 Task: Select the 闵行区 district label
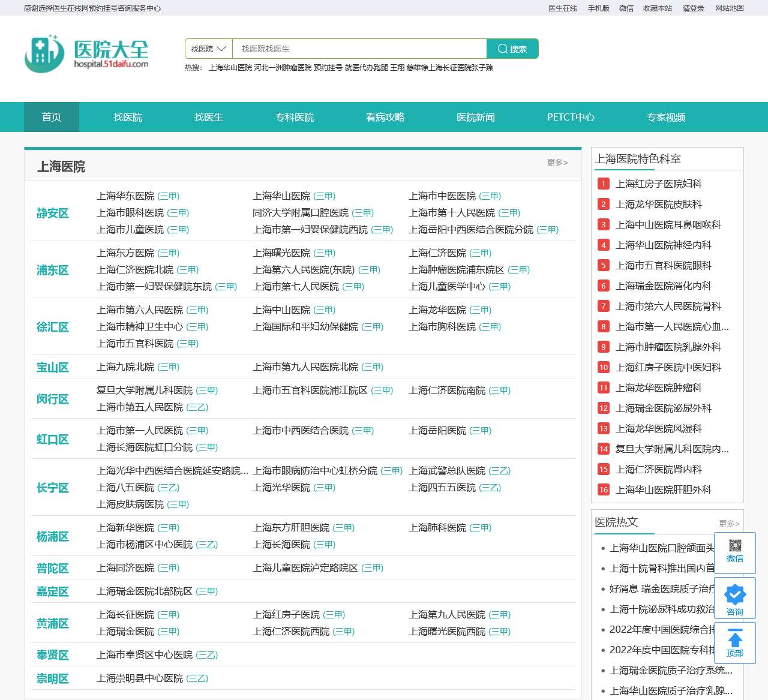coord(53,399)
